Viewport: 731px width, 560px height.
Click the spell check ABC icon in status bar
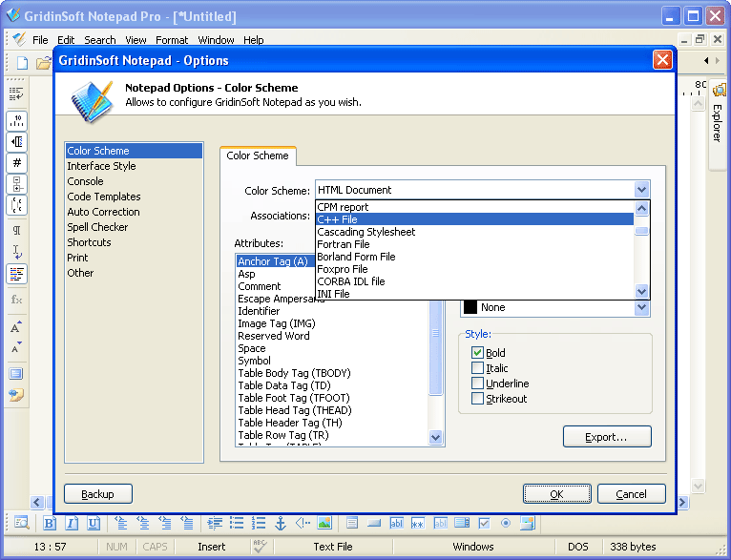point(260,546)
